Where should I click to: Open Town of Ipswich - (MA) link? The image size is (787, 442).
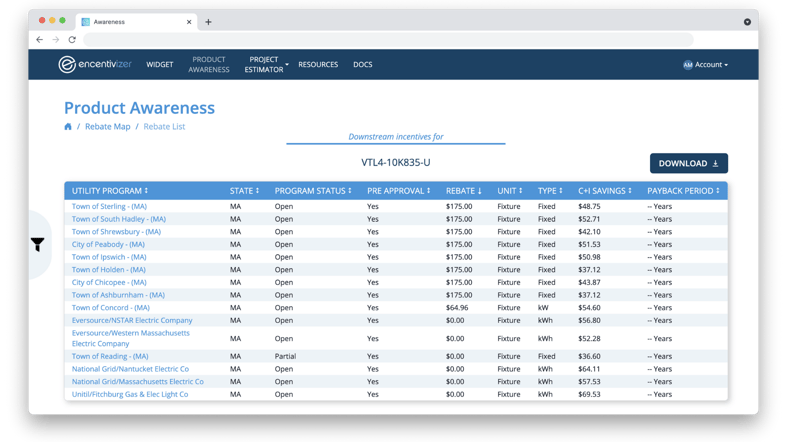point(109,257)
